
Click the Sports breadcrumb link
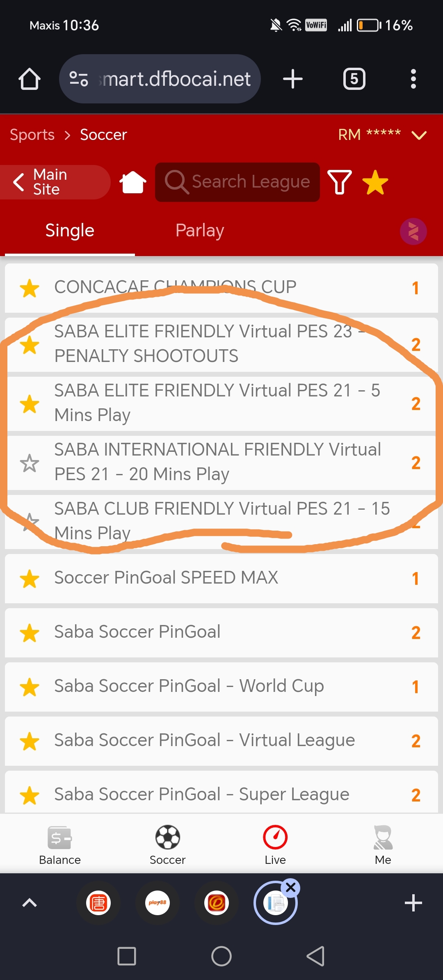tap(32, 135)
